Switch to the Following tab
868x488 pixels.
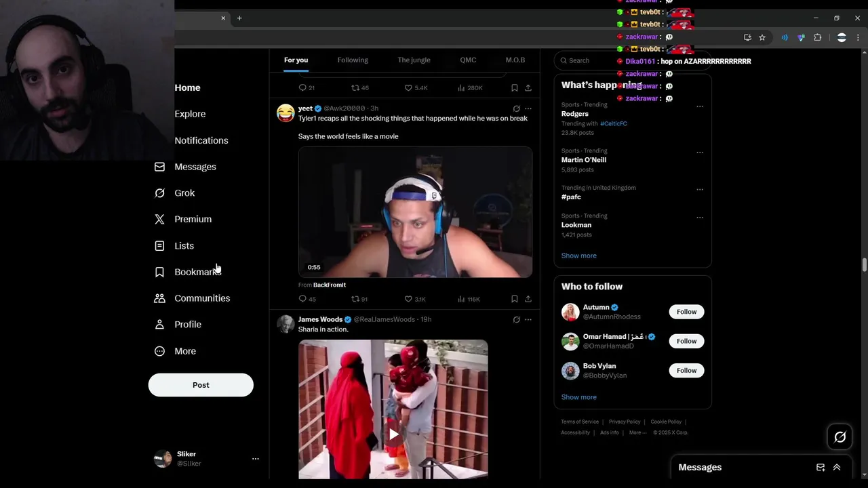(353, 60)
